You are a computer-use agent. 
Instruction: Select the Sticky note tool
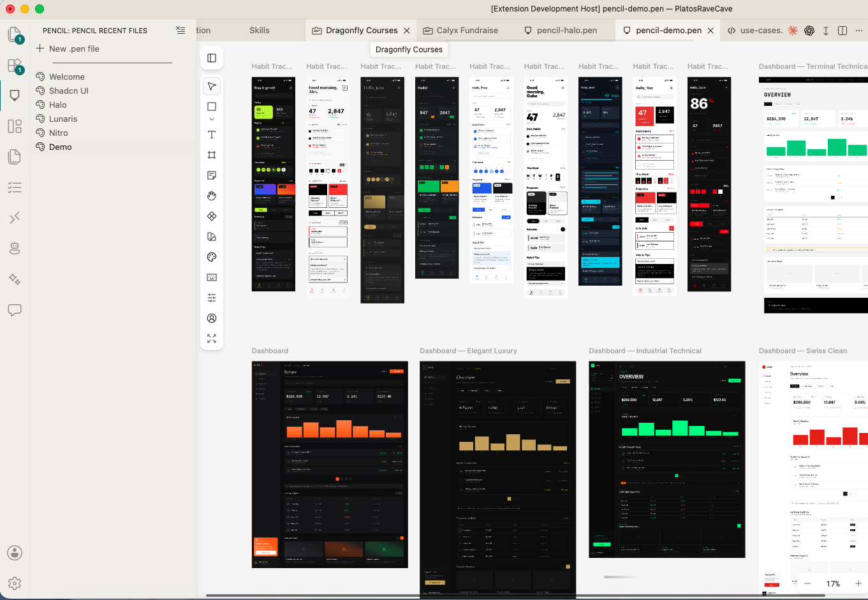tap(212, 175)
